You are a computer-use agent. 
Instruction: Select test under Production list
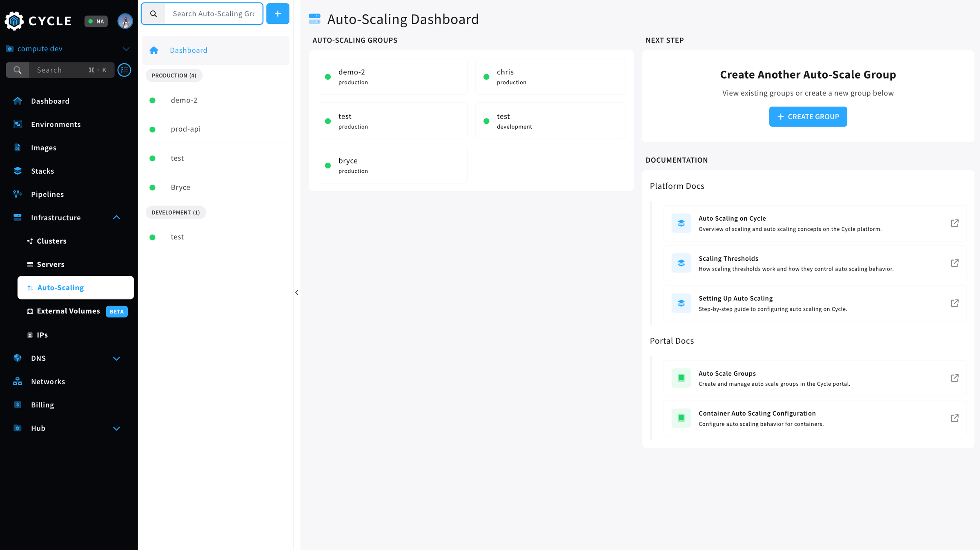pos(215,158)
